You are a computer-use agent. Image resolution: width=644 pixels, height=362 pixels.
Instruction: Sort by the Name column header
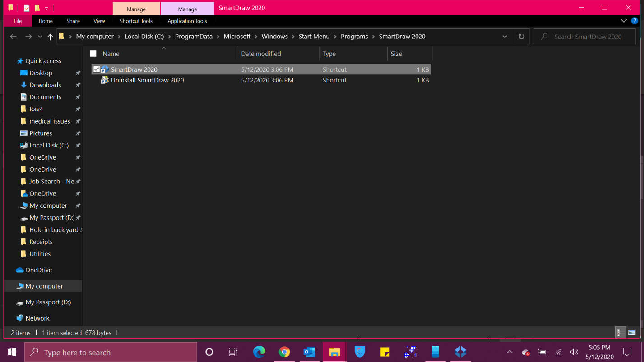[x=111, y=54]
